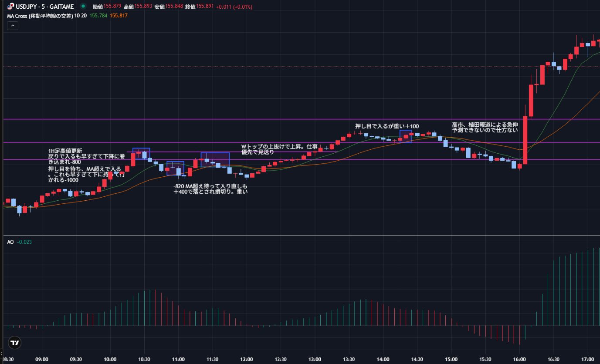Select the 押し目で入るが重い＋100 annotation
The image size is (600, 364).
pos(387,126)
